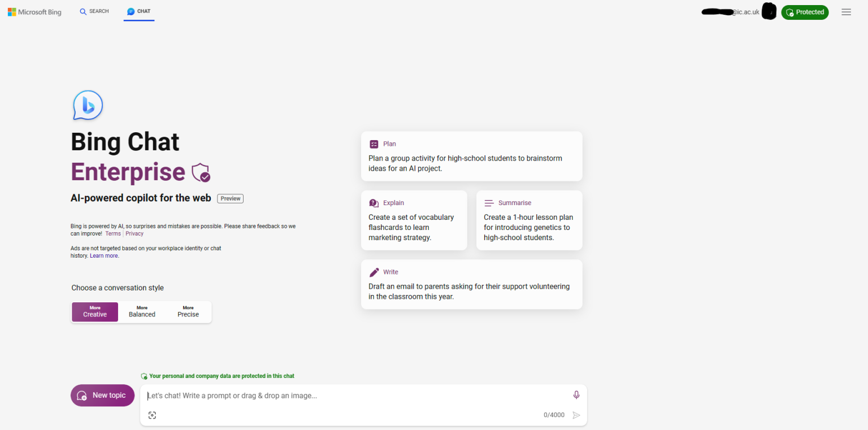Select the Plan prompt card icon
Screen dimensions: 868x430
374,144
